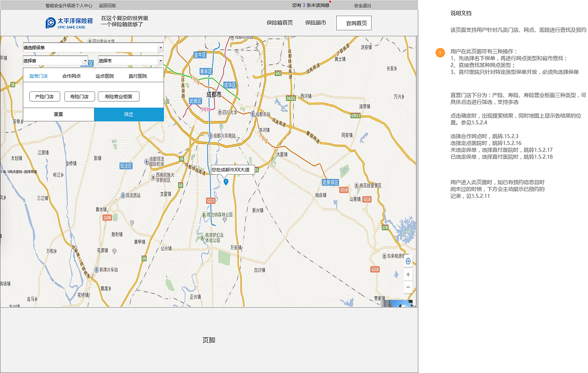The image size is (588, 373).
Task: Switch to the 合作网点 tab
Action: pyautogui.click(x=72, y=76)
